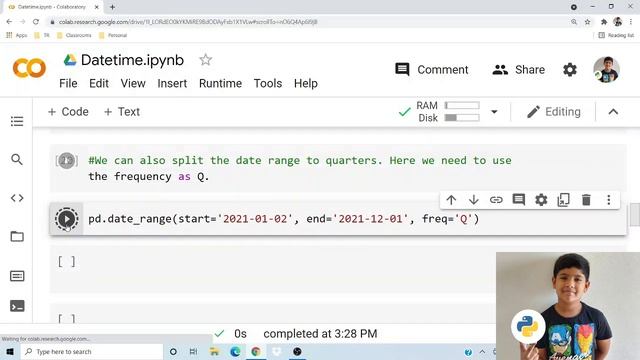Select the Datetime.ipynb browser tab
Image resolution: width=640 pixels, height=360 pixels.
tap(54, 7)
